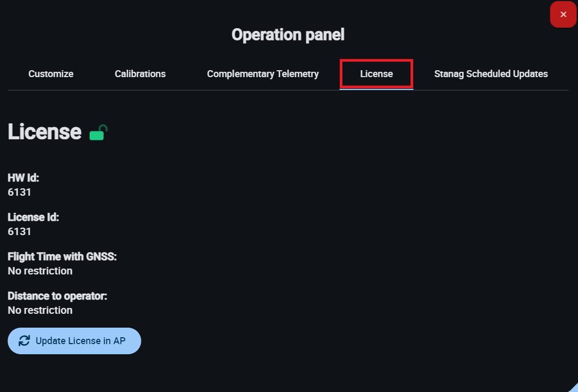Image resolution: width=578 pixels, height=392 pixels.
Task: Click the Distance to operator label
Action: pos(57,296)
